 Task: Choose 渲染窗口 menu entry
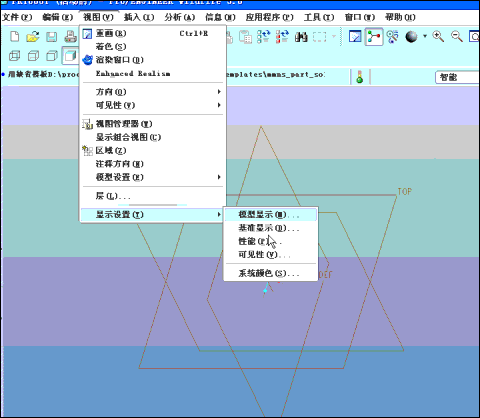click(x=153, y=60)
